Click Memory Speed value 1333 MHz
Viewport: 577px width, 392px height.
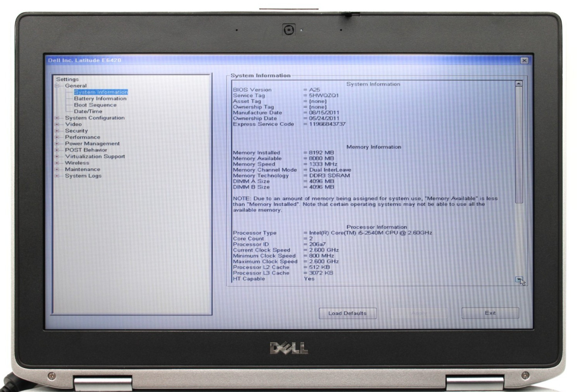pos(323,164)
